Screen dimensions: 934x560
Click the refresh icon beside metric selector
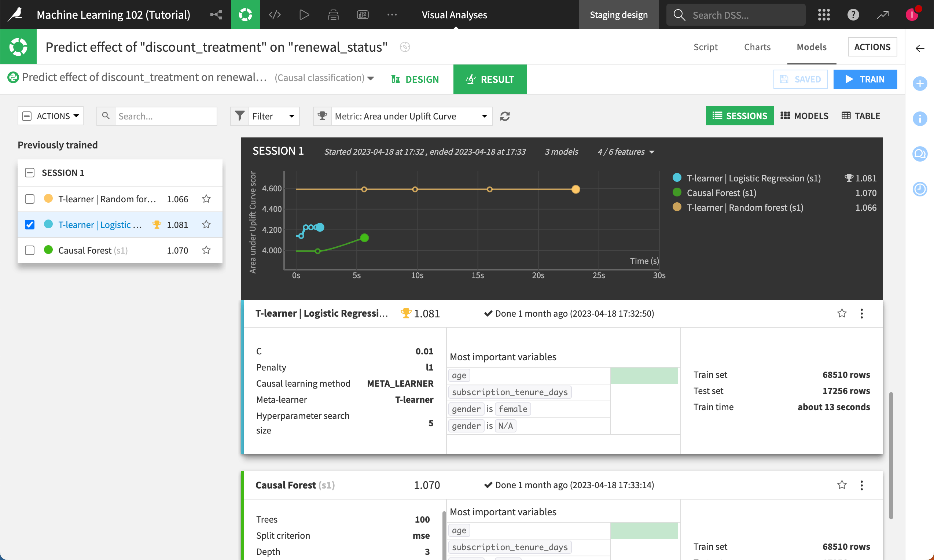point(504,116)
